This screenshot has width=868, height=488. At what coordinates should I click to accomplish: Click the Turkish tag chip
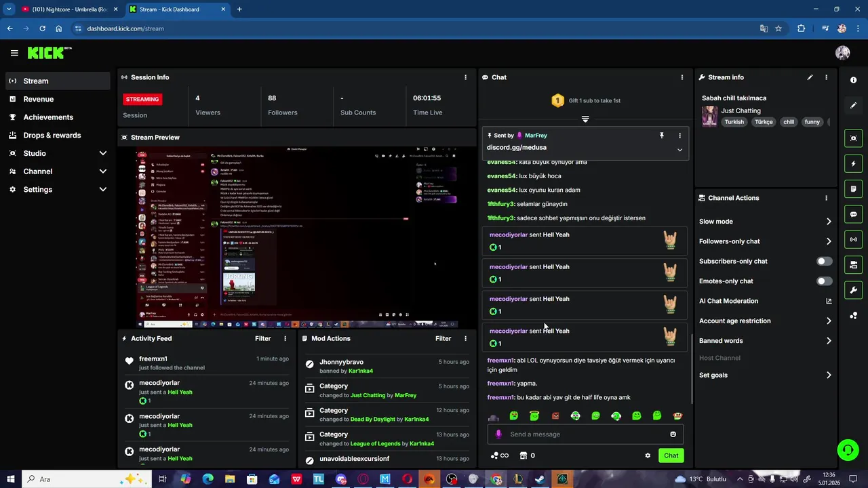pos(734,122)
